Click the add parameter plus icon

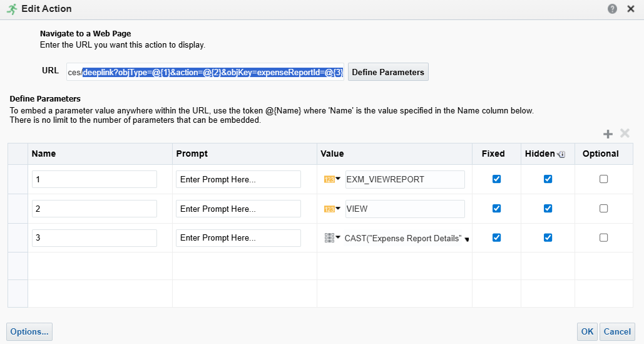point(607,133)
